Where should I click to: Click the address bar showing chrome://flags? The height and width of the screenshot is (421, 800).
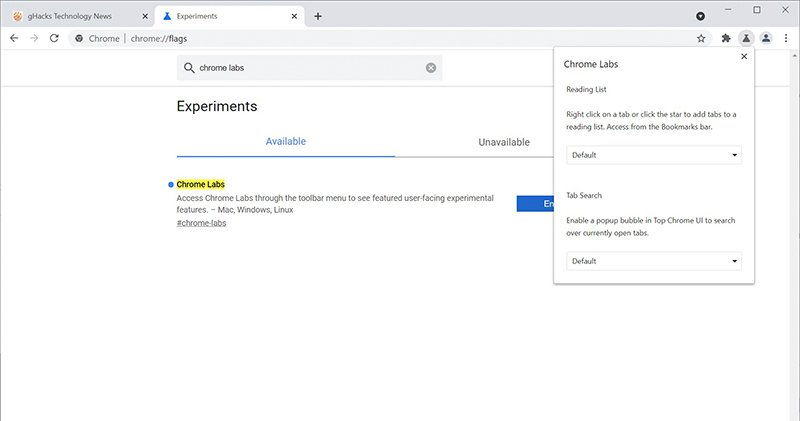click(x=388, y=38)
